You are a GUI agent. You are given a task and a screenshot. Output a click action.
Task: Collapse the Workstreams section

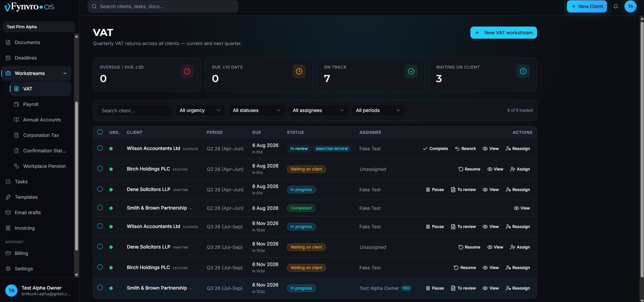[x=65, y=73]
